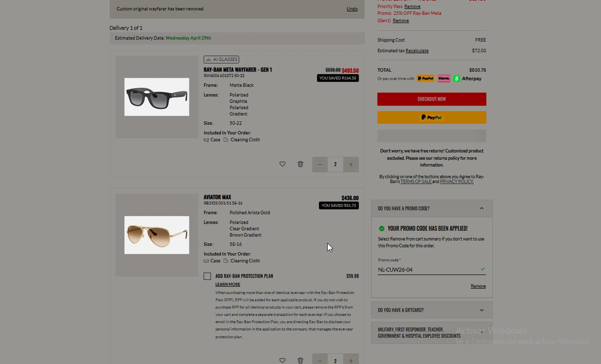Expand Do You Have a Giftcard section
This screenshot has height=364, width=601.
[432, 310]
